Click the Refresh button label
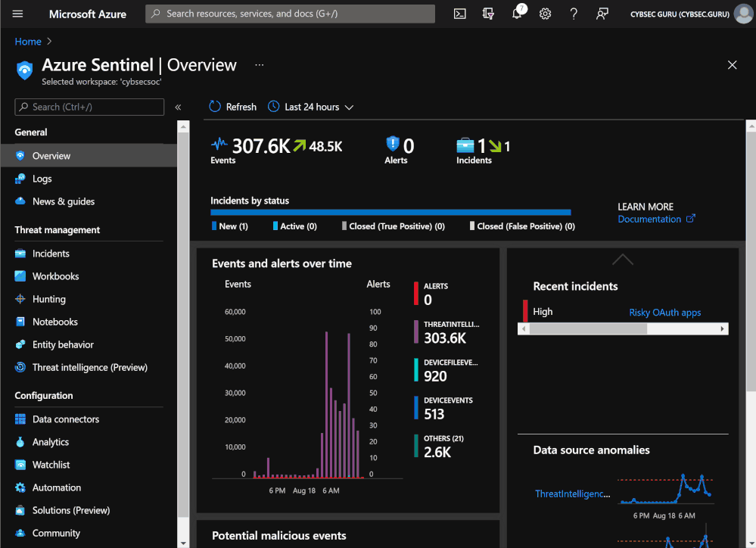 241,107
